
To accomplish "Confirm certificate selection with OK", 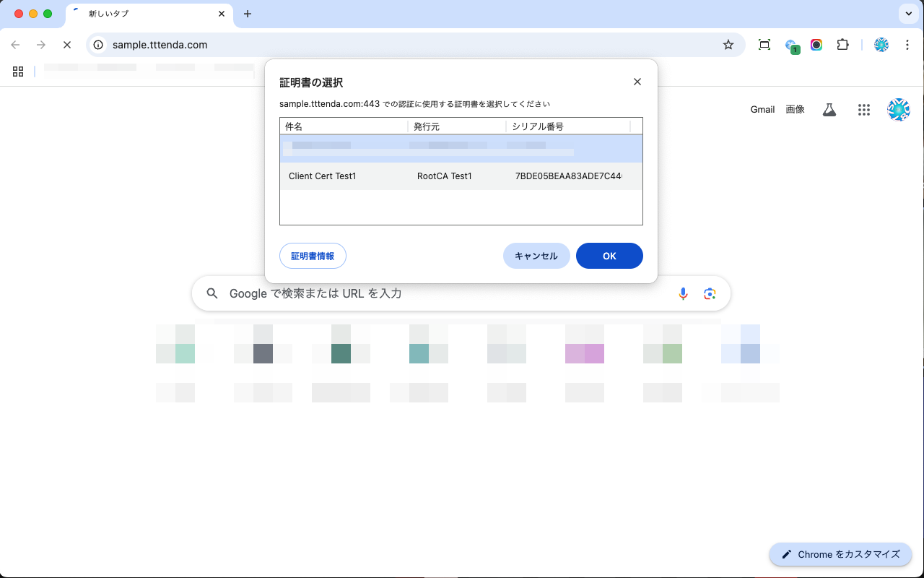I will click(609, 256).
